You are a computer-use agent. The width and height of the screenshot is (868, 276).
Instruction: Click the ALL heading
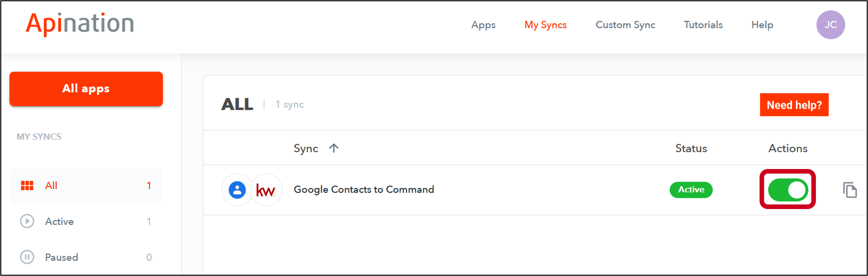click(x=237, y=104)
